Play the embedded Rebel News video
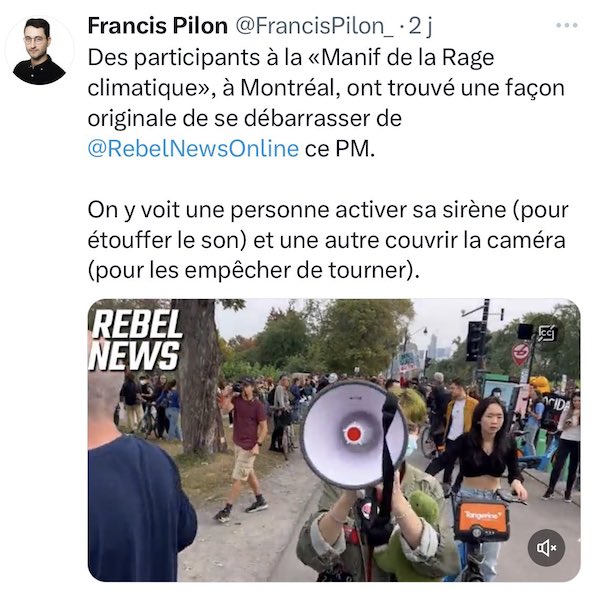Screen dimensions: 600x592 334,440
